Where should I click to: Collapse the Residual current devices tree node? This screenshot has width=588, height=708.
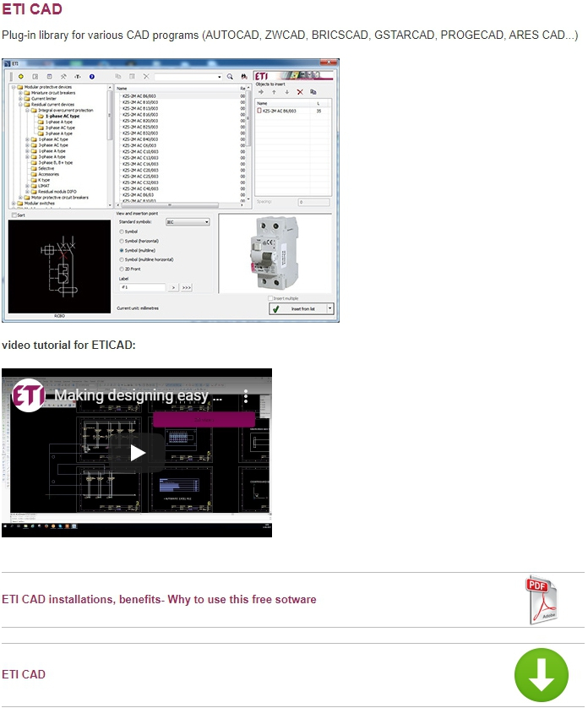click(20, 104)
